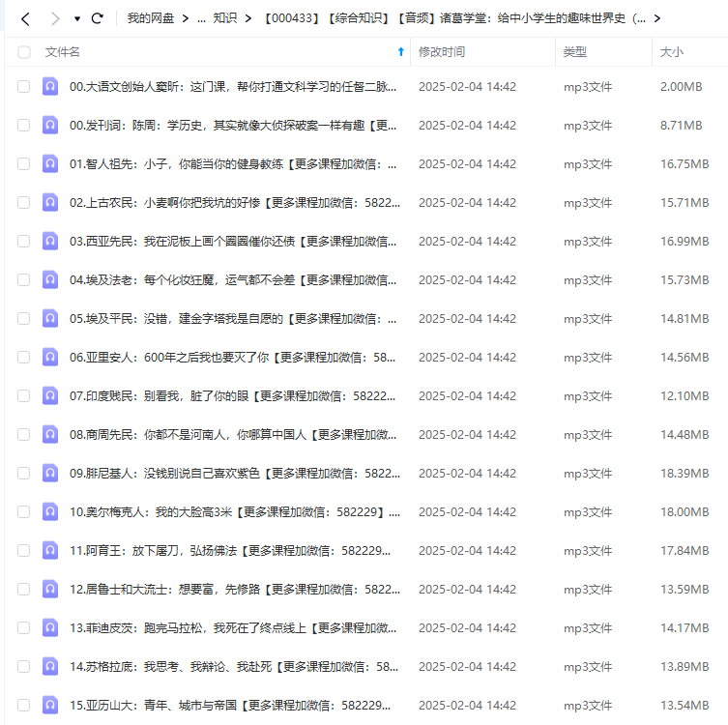Click audio icon of 00.大语文创始人窦昕
The height and width of the screenshot is (725, 728).
[50, 86]
